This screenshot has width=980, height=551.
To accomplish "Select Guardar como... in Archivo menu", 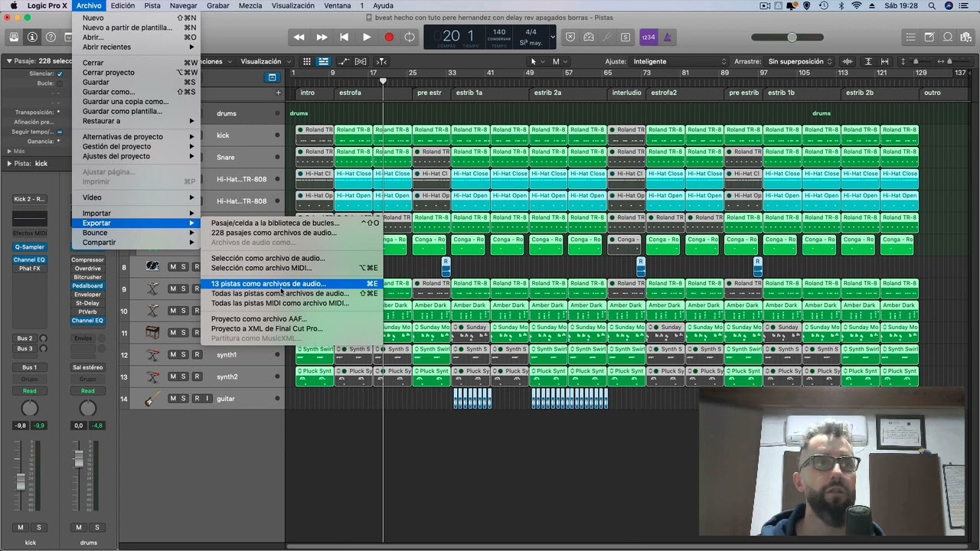I will pyautogui.click(x=136, y=92).
